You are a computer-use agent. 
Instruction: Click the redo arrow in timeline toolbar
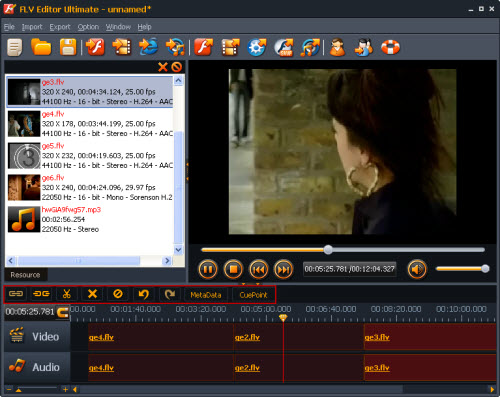point(170,294)
